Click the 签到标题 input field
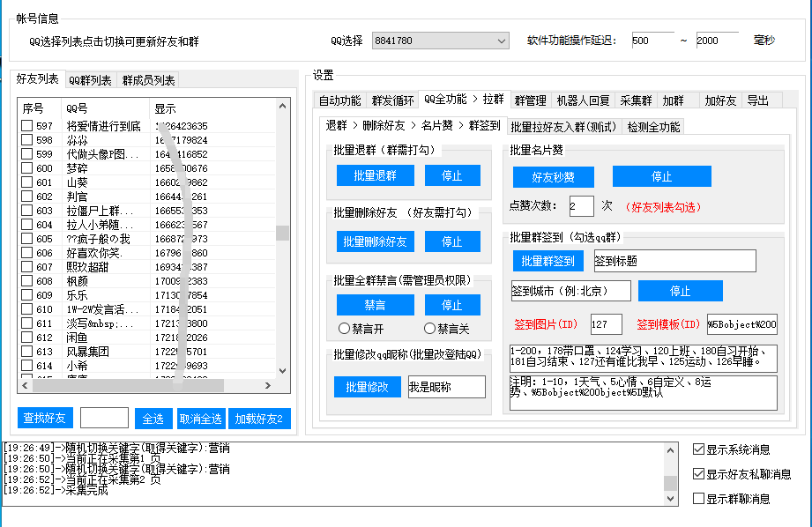Image resolution: width=812 pixels, height=527 pixels. click(674, 261)
